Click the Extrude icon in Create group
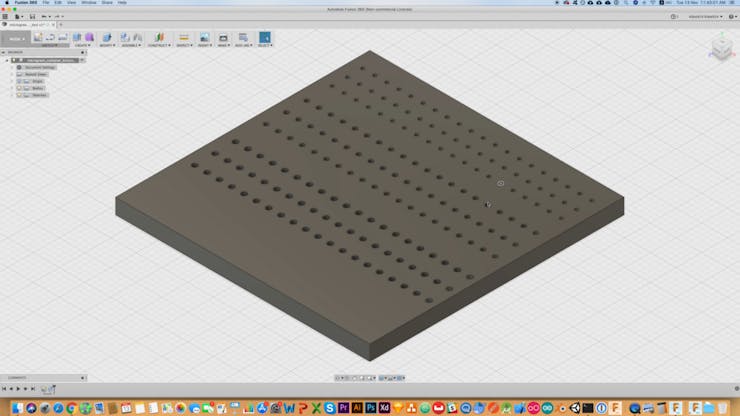The height and width of the screenshot is (416, 740). pyautogui.click(x=77, y=37)
